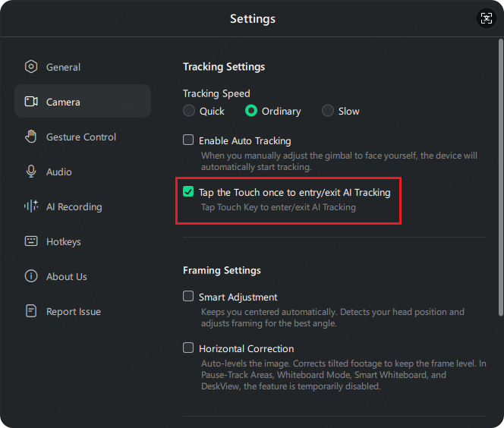The width and height of the screenshot is (504, 428).
Task: Click the AI Recording waveform icon
Action: (31, 206)
